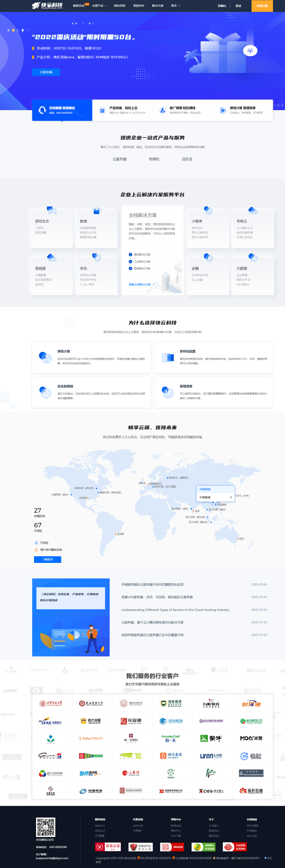Screen dimensions: 285x868
Task: Expand the 更多 dropdown in navigation
Action: click(175, 6)
